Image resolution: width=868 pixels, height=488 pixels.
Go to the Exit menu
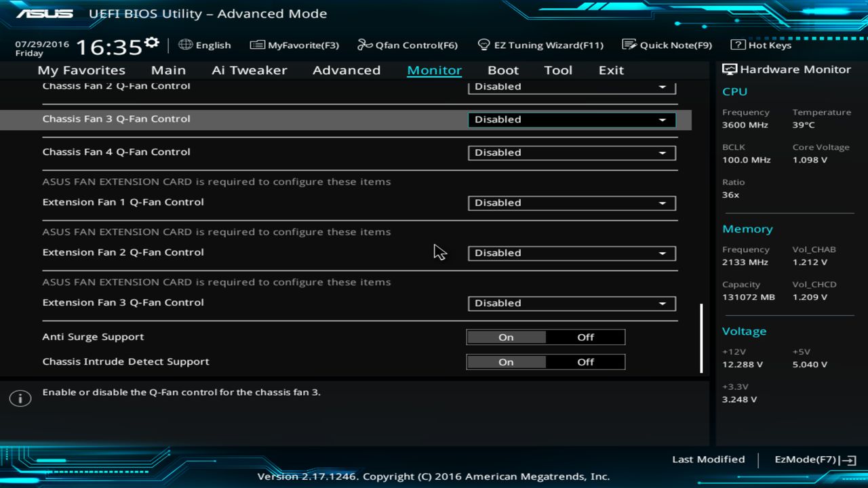610,70
